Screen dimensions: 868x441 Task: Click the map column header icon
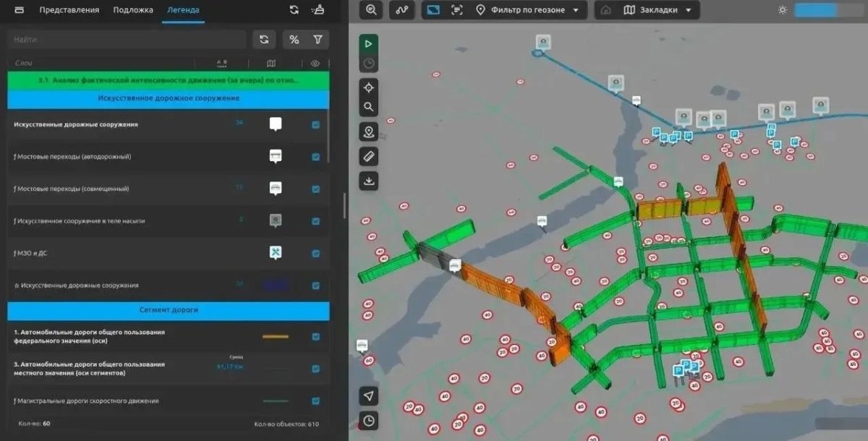point(271,64)
